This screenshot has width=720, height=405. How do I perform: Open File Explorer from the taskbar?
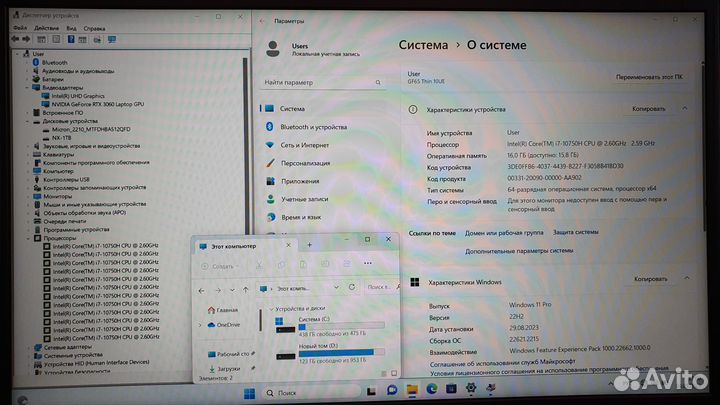pyautogui.click(x=412, y=390)
